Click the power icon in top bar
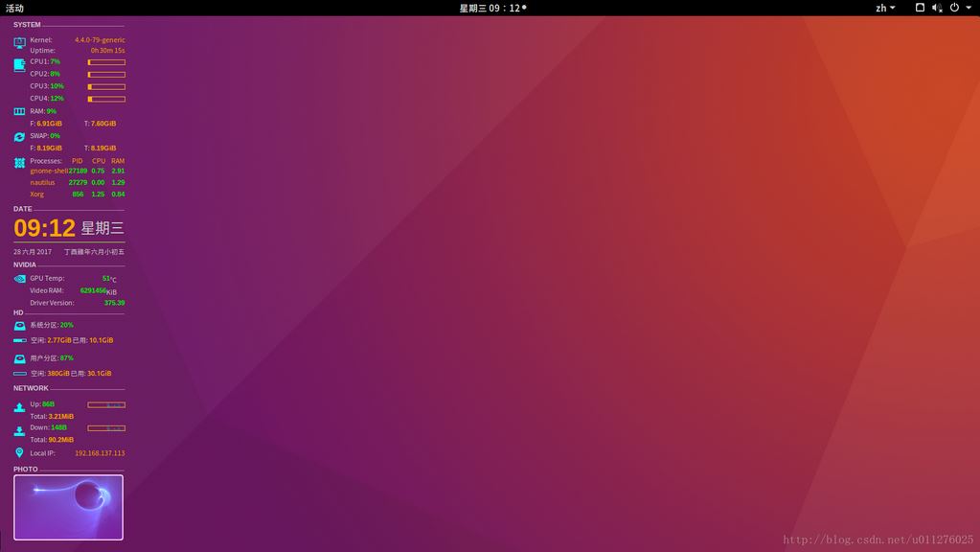The width and height of the screenshot is (980, 552). (x=954, y=8)
